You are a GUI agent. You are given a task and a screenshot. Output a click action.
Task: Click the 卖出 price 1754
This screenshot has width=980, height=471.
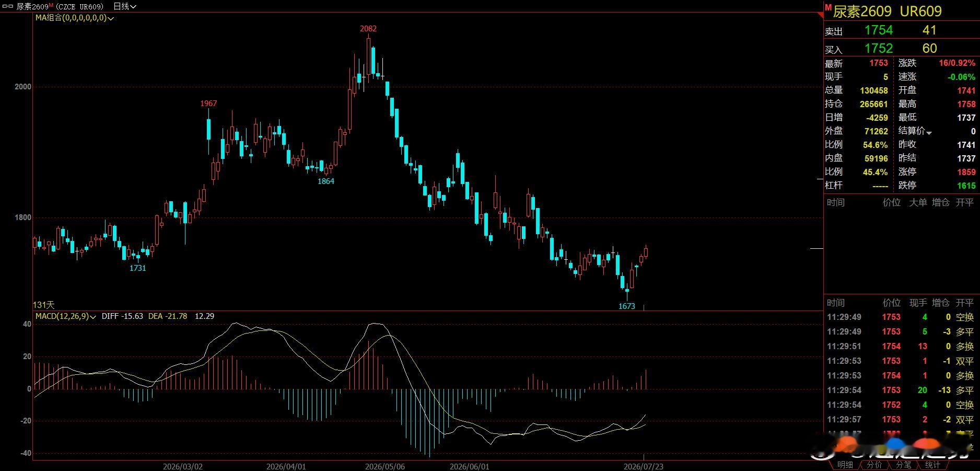pos(879,30)
